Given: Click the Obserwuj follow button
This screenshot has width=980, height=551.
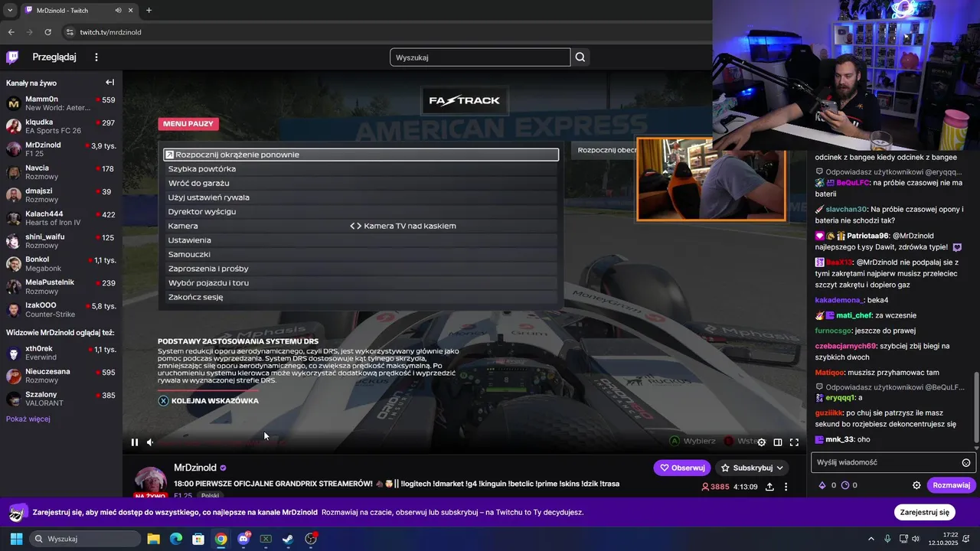Looking at the screenshot, I should pyautogui.click(x=682, y=468).
